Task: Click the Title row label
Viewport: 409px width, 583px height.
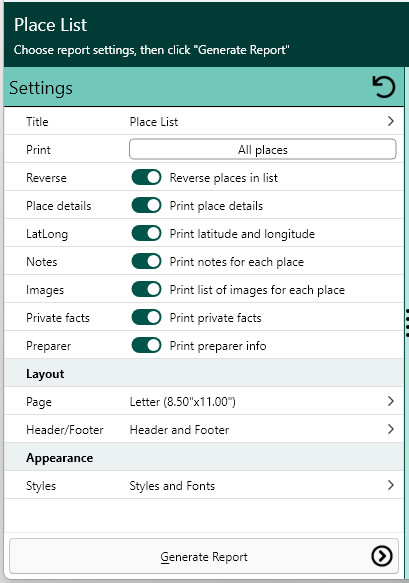Action: [x=37, y=122]
